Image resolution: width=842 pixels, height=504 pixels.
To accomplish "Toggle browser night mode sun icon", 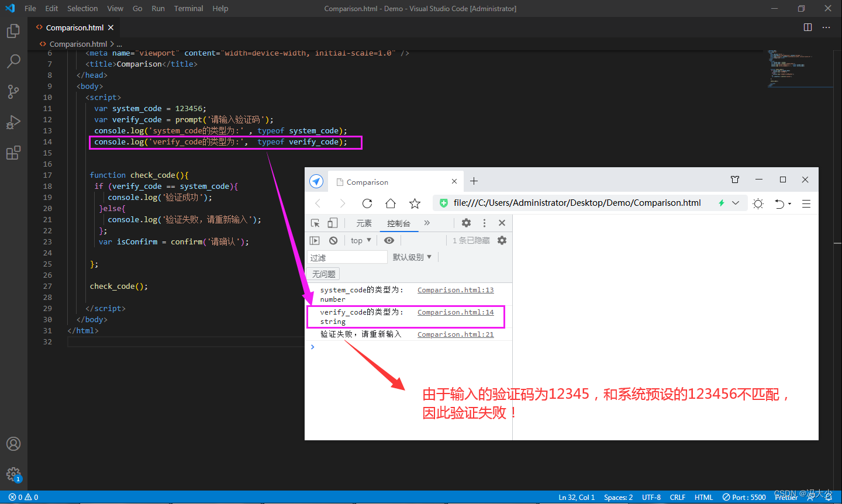I will tap(758, 203).
